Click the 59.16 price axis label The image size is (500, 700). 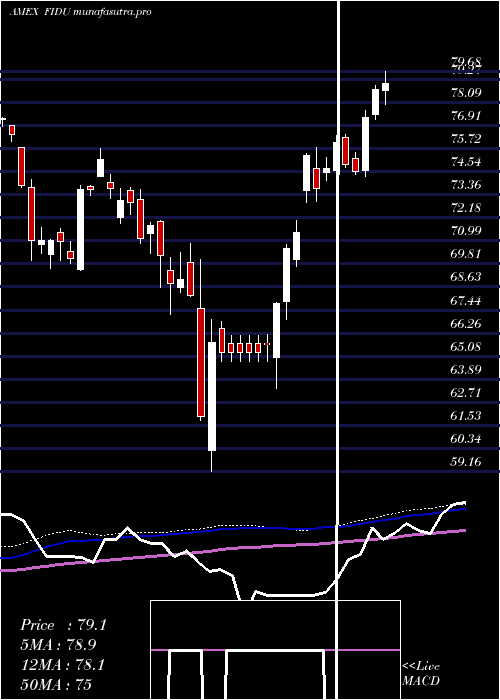466,462
